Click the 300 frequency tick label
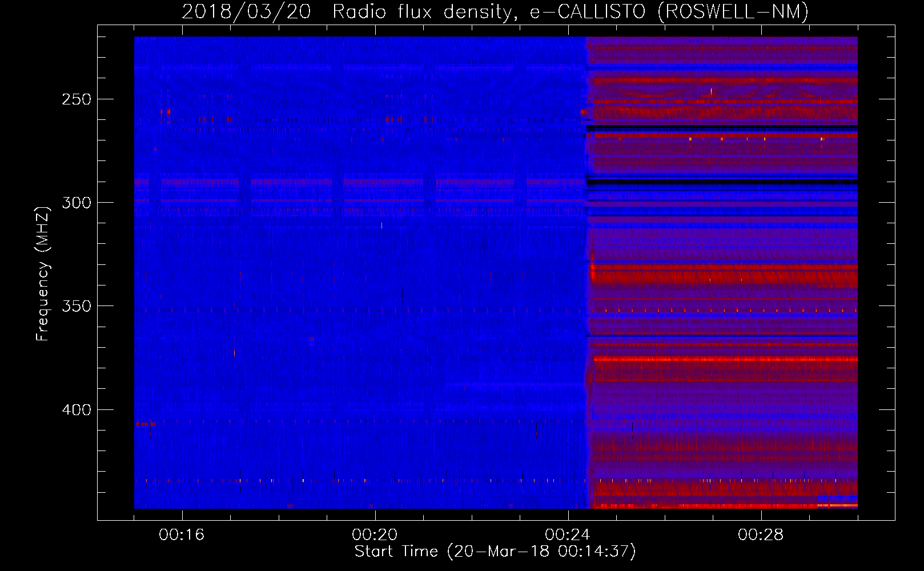 pyautogui.click(x=77, y=203)
